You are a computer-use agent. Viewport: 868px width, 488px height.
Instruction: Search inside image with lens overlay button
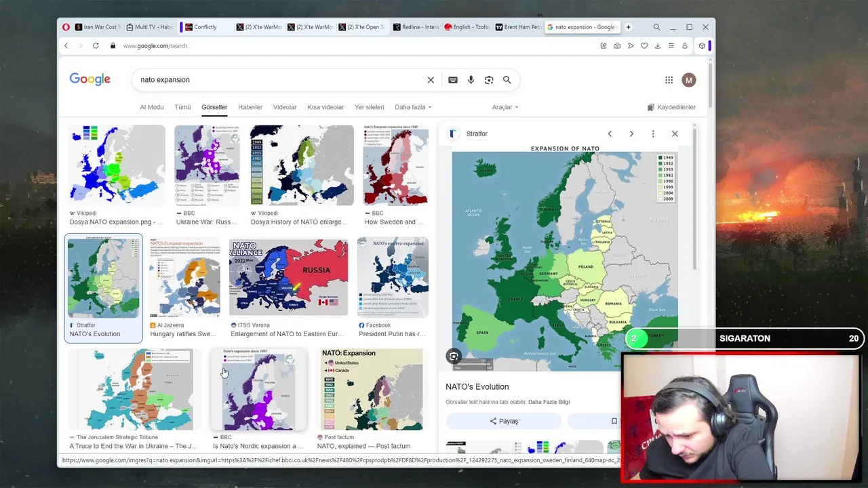pyautogui.click(x=454, y=356)
